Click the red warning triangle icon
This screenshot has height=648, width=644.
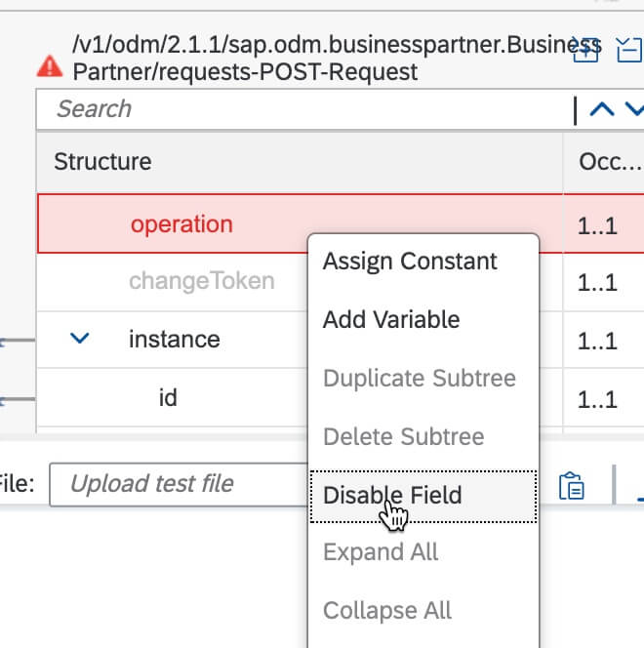coord(50,66)
